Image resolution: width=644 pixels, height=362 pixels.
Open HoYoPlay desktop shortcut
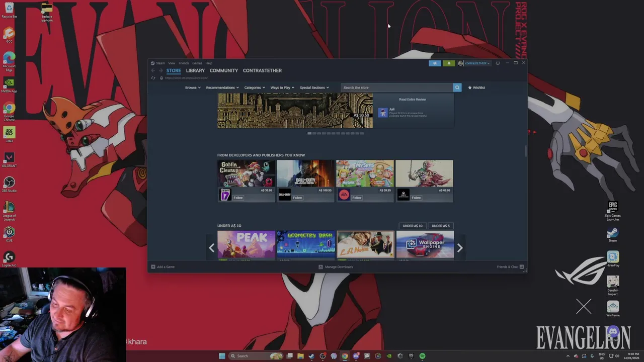pyautogui.click(x=613, y=259)
